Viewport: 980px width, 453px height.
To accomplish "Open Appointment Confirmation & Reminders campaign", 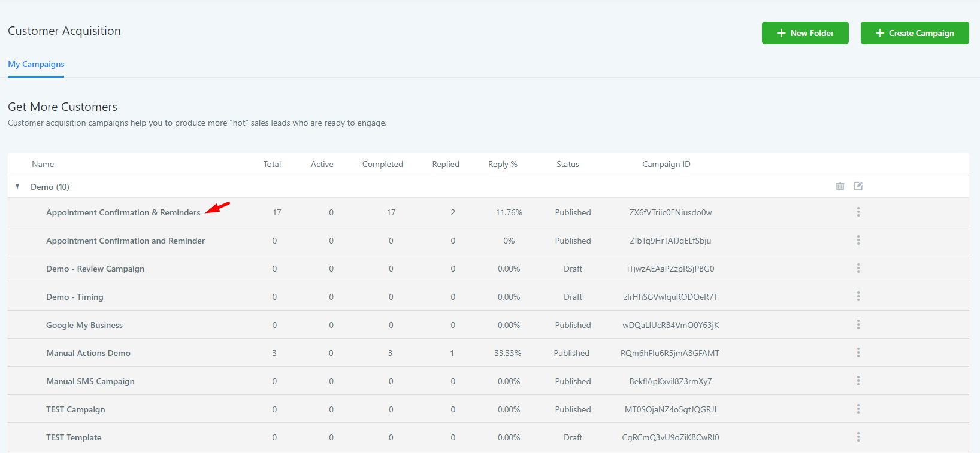I will [x=123, y=212].
